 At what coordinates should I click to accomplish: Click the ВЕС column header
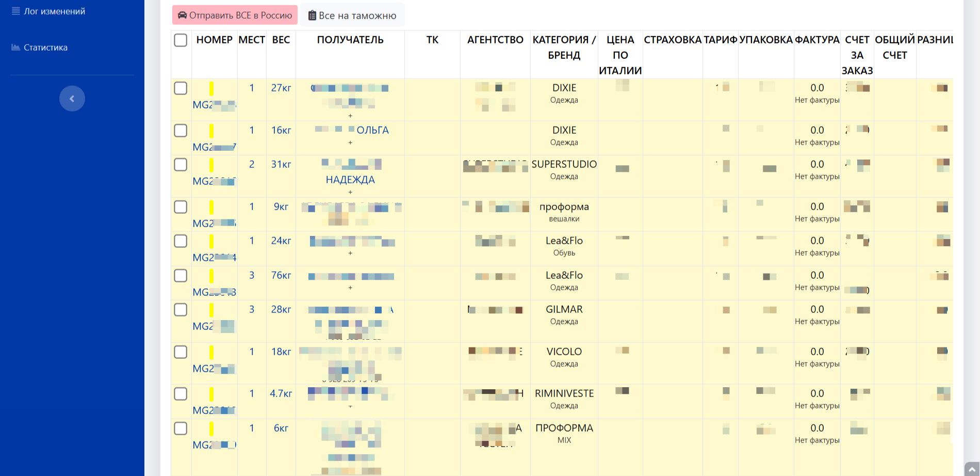pos(281,40)
